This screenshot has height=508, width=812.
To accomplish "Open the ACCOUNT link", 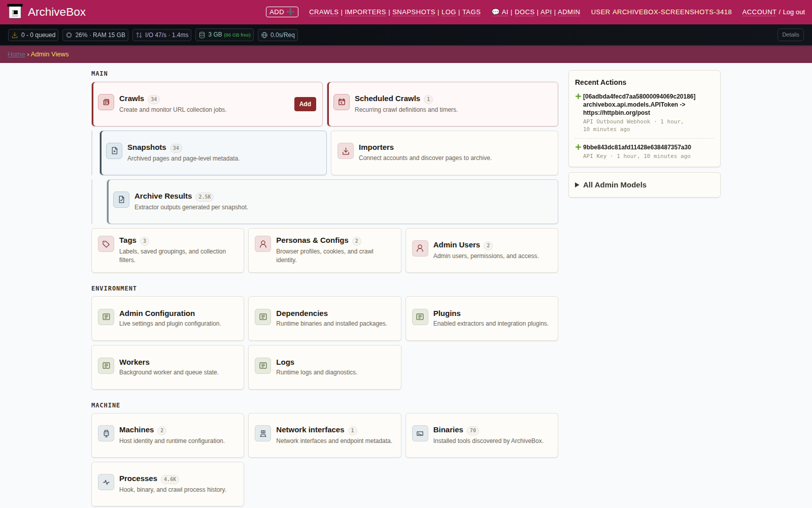I will [x=759, y=12].
